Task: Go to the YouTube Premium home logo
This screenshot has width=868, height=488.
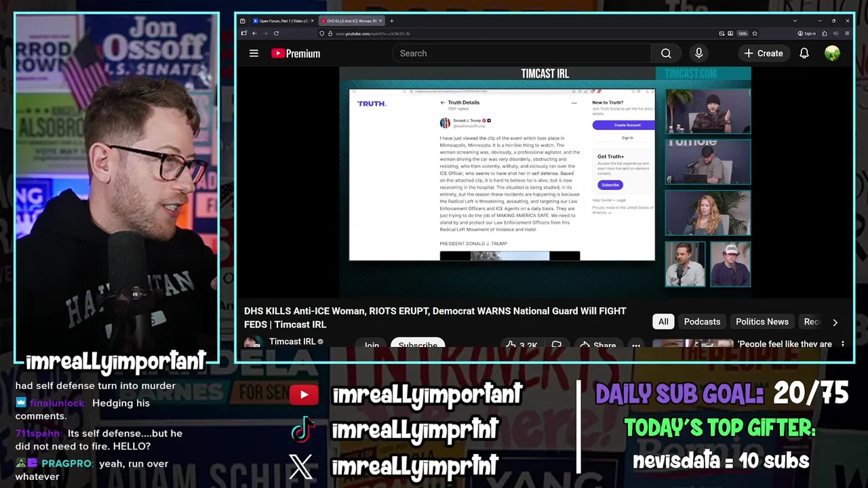Action: pos(296,54)
